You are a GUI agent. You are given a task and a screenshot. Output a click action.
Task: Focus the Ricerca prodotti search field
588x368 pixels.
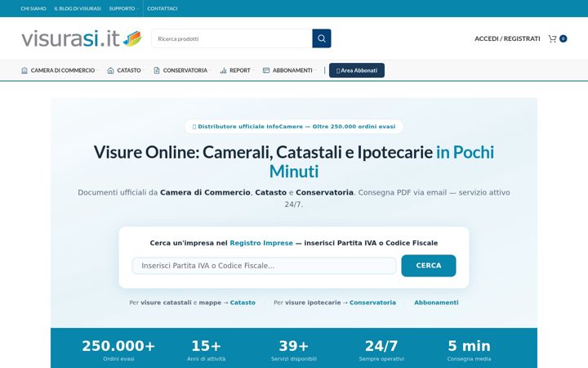[x=232, y=38]
